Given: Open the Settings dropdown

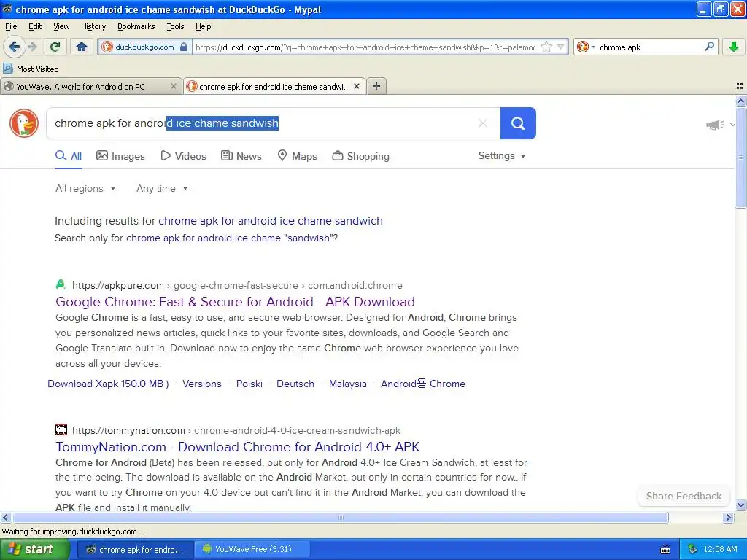Looking at the screenshot, I should click(502, 156).
